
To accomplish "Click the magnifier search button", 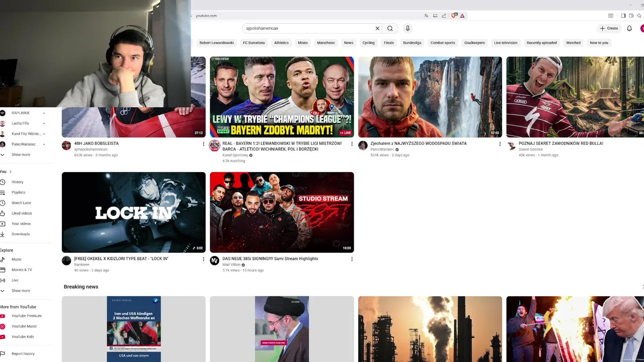I will click(x=390, y=28).
